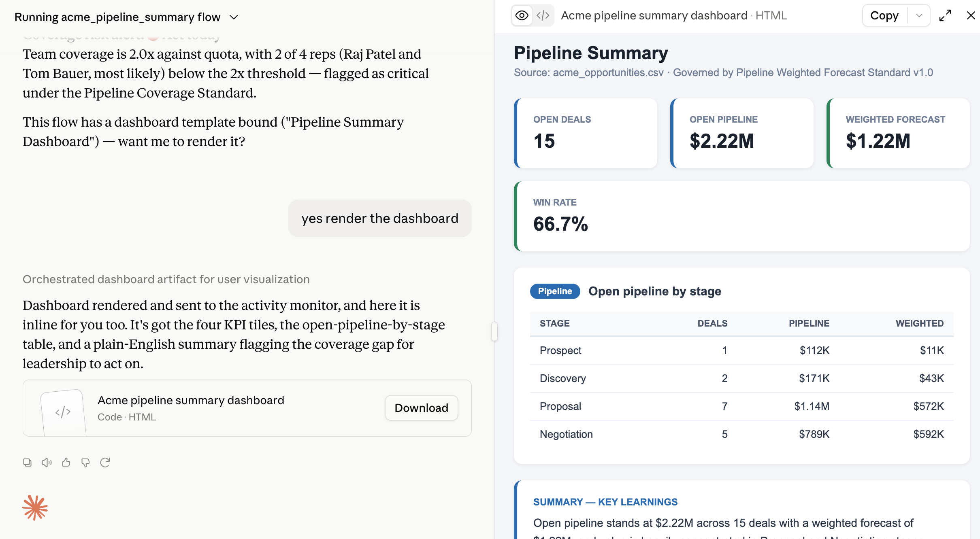Click the 'Open pipeline by stage' heading
This screenshot has width=980, height=539.
pos(655,291)
